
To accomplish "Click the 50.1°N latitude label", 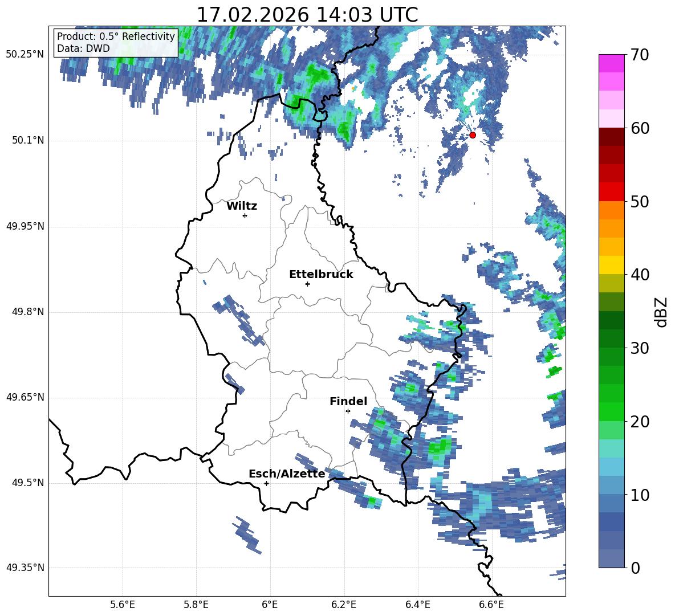I will [28, 141].
